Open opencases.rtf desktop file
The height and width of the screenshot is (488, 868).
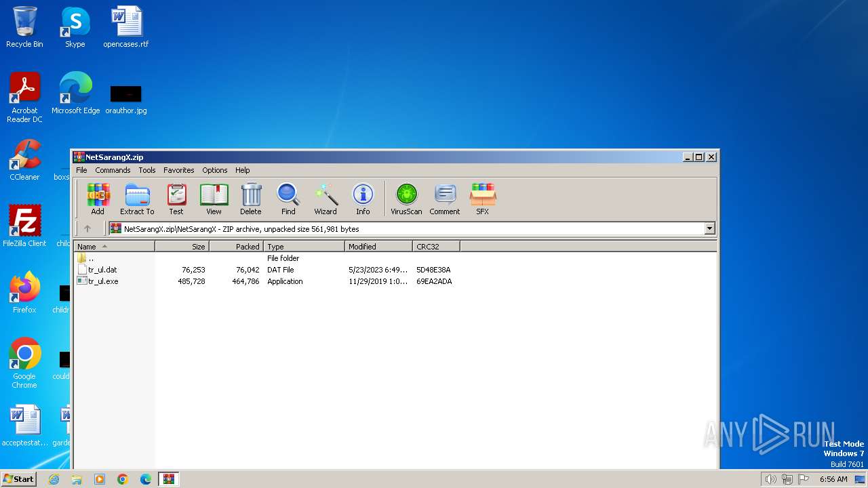coord(126,27)
